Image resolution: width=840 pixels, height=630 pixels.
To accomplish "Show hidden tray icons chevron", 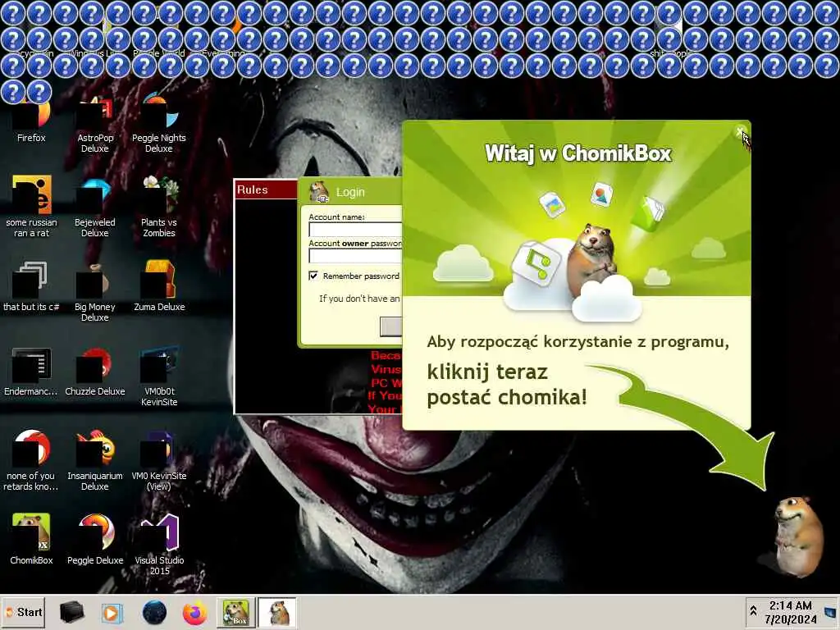I will 753,610.
